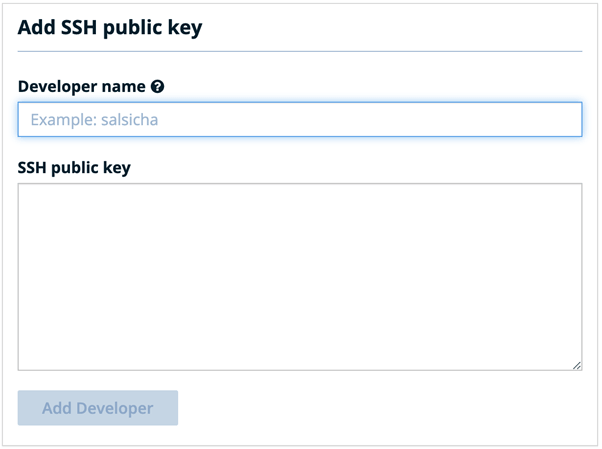The image size is (602, 449).
Task: Click the 'SSH public key' field label
Action: point(74,168)
